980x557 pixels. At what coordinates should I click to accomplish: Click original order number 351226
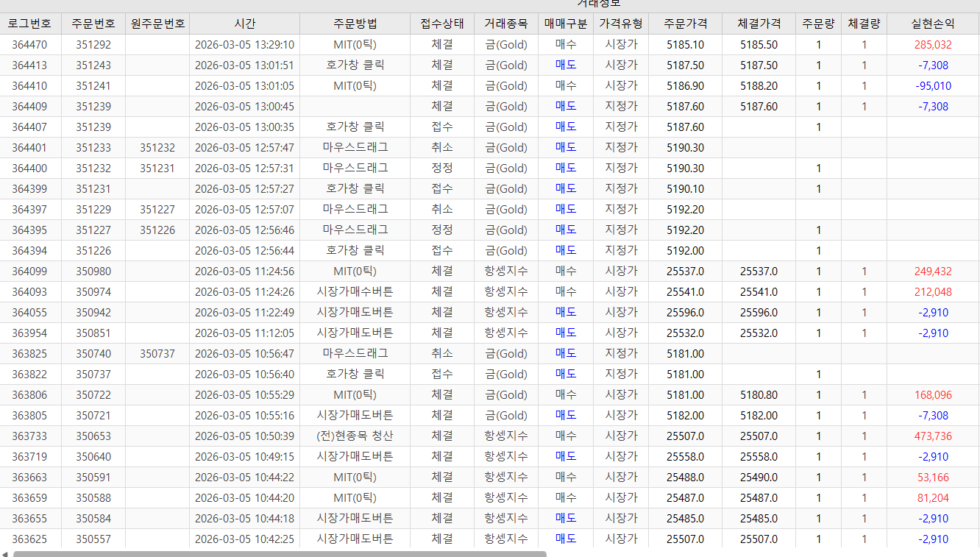[x=157, y=230]
